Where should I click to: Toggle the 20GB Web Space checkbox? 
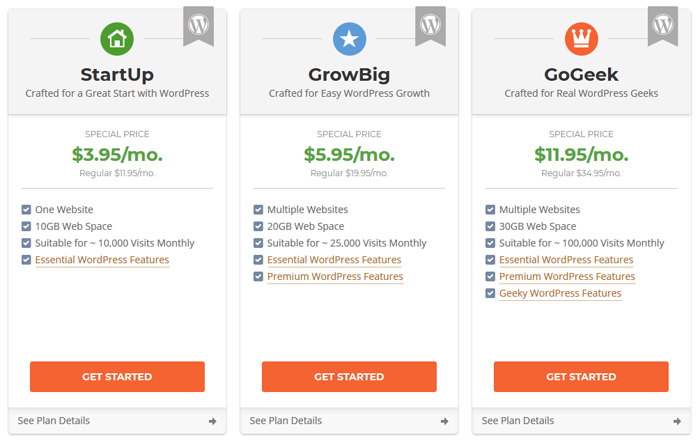point(258,226)
